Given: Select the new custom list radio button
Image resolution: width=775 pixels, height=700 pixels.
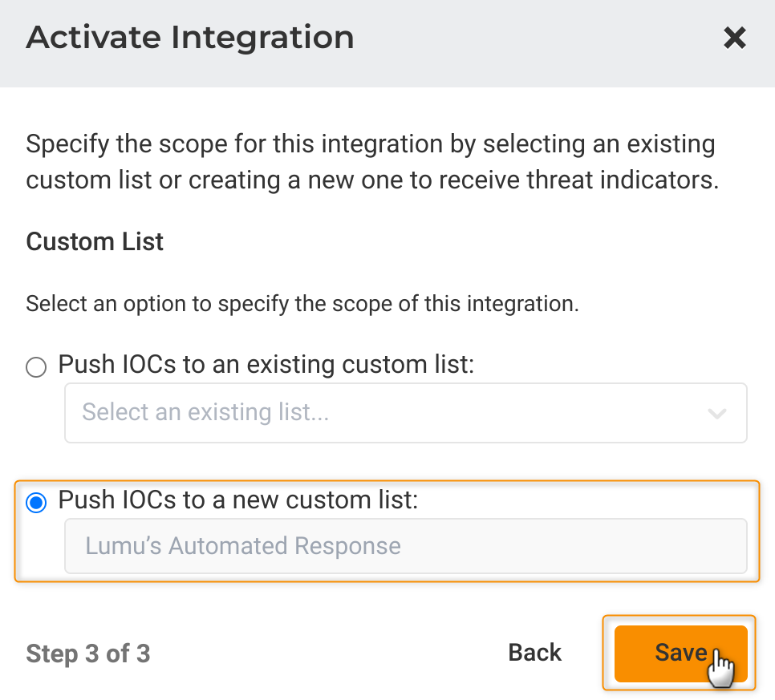Looking at the screenshot, I should click(x=36, y=503).
